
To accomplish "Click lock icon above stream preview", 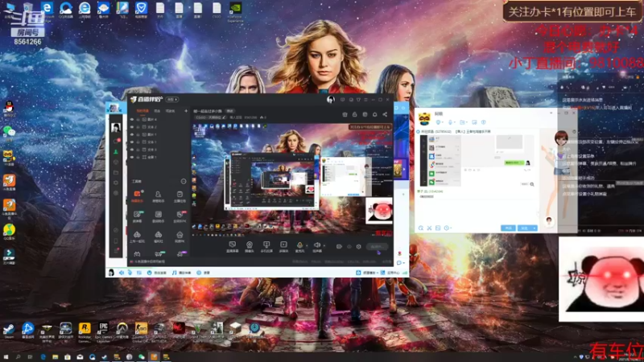I will pos(354,114).
